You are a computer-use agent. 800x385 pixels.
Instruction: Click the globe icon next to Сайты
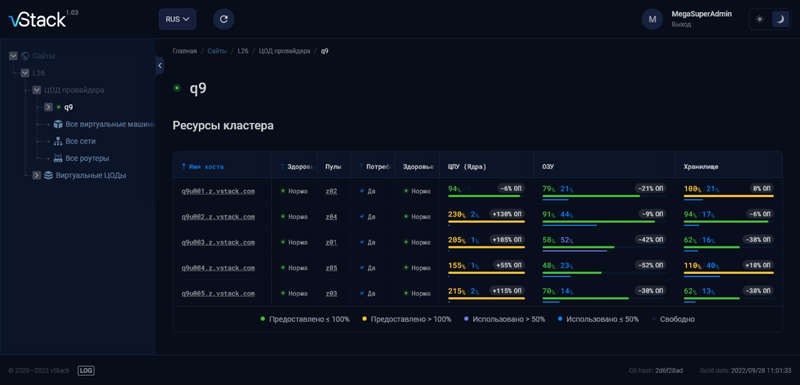pyautogui.click(x=25, y=56)
